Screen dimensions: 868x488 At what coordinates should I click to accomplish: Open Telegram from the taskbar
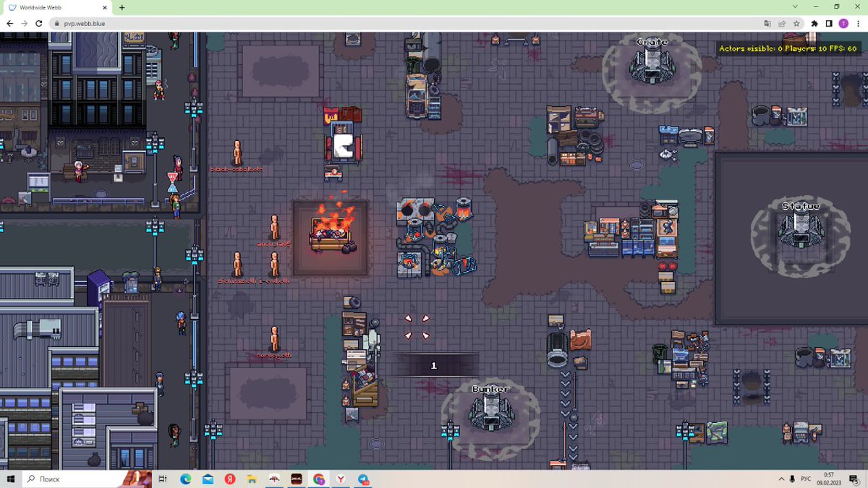363,479
